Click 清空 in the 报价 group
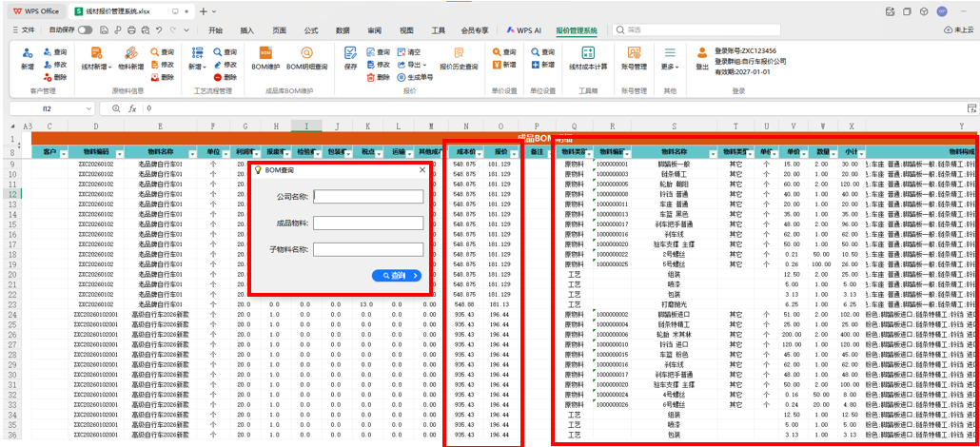Image resolution: width=980 pixels, height=447 pixels. (x=409, y=52)
